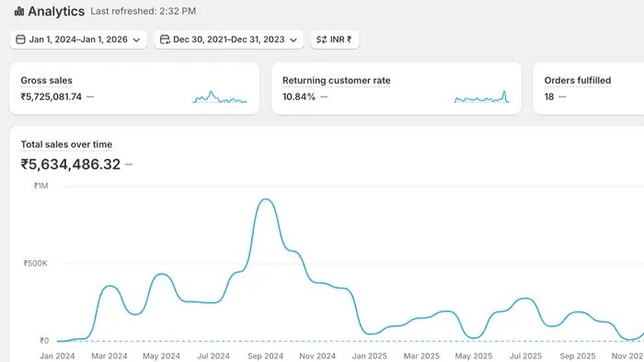The height and width of the screenshot is (362, 644).
Task: Open the Dec 30, 2021–Dec 31, 2023 comparison dropdown
Action: [x=229, y=40]
